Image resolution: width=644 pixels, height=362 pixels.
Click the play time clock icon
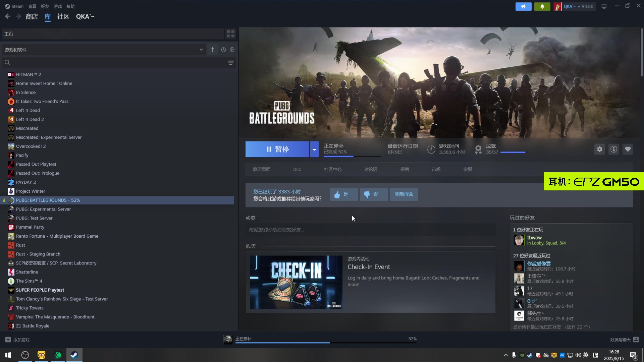click(431, 149)
